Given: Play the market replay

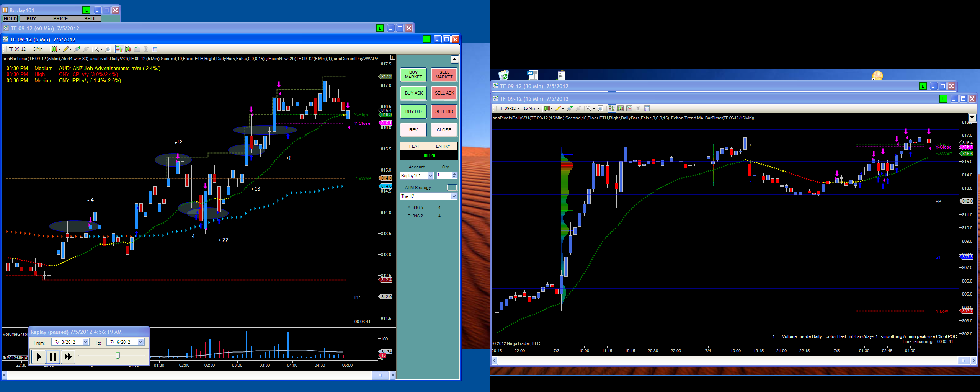Looking at the screenshot, I should tap(39, 357).
